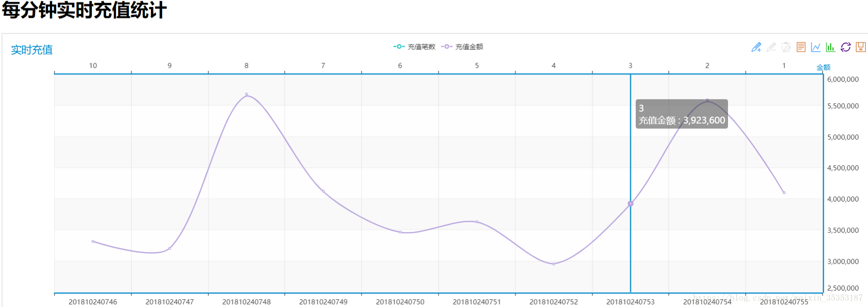Click top axis label 8
Viewport: 868px width, 307px height.
pos(246,66)
